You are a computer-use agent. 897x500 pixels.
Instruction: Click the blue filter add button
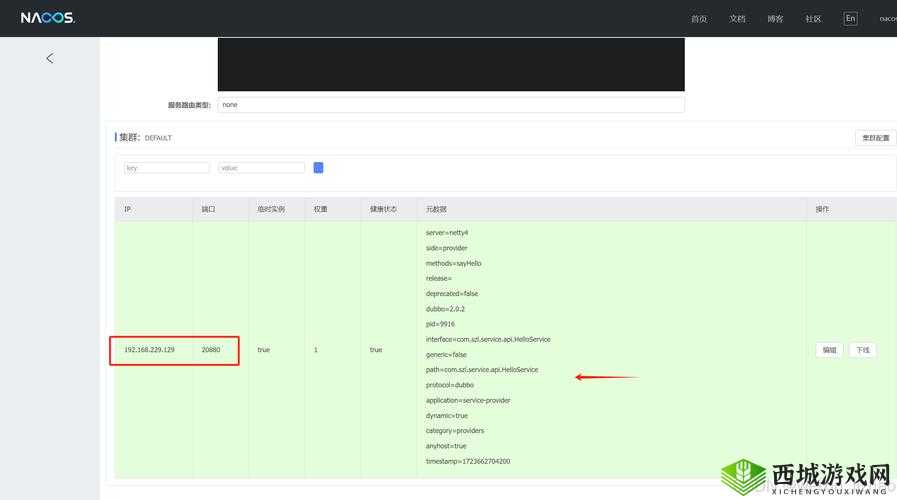(x=318, y=168)
